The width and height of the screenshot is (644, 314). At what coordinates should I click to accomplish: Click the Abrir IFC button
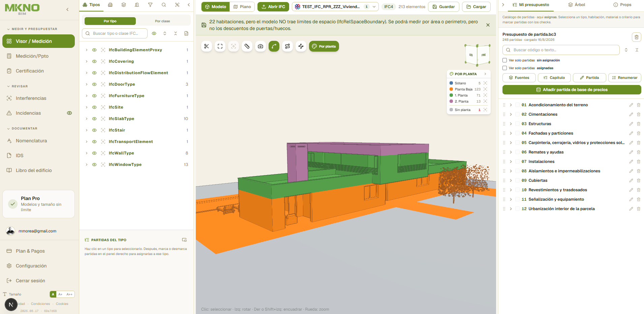click(x=273, y=7)
